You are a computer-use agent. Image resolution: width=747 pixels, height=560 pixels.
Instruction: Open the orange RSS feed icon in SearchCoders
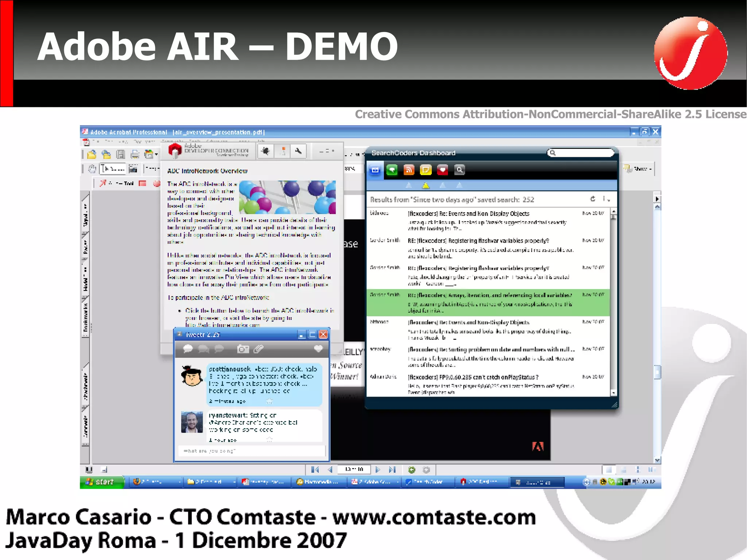click(x=409, y=170)
